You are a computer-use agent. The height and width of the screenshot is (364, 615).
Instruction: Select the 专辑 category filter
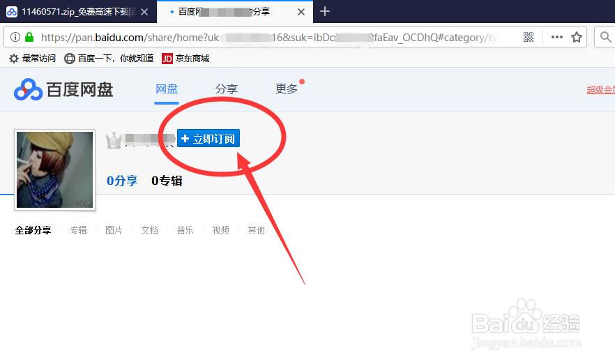(x=78, y=230)
